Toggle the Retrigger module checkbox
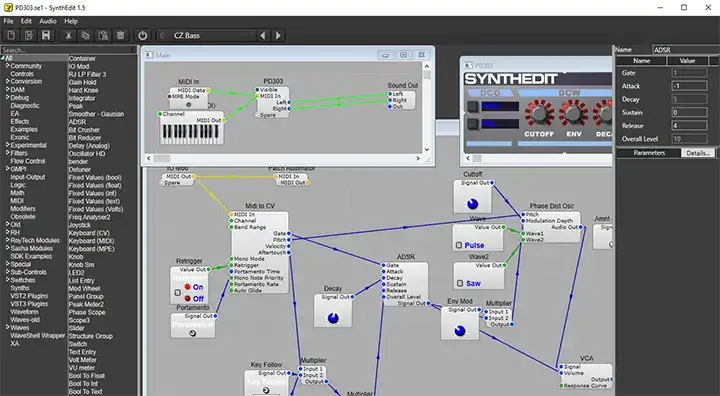720x396 pixels. point(178,293)
